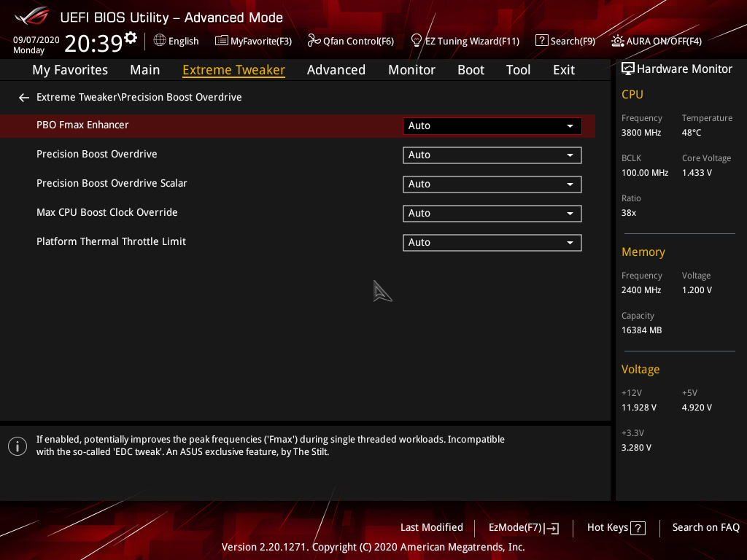Click CPU frequency value 3800 MHz
Image resolution: width=747 pixels, height=560 pixels.
[640, 133]
